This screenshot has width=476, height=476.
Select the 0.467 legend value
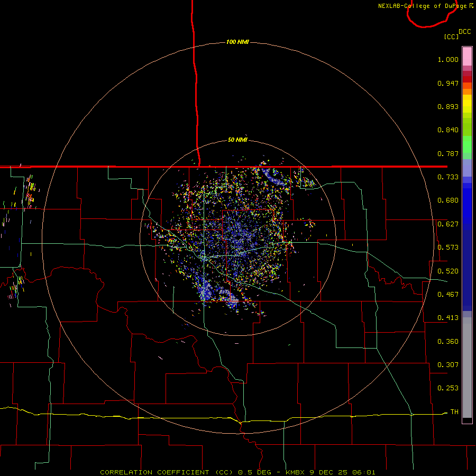pos(448,295)
